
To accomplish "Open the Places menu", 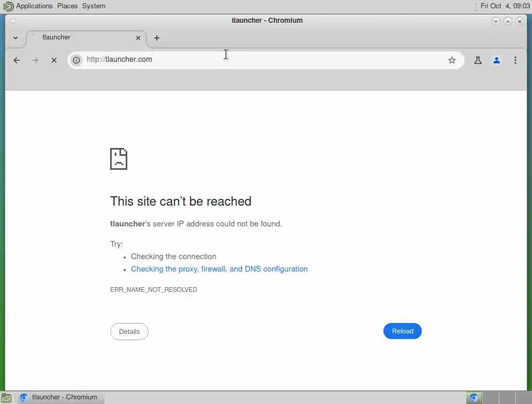I will [x=67, y=6].
